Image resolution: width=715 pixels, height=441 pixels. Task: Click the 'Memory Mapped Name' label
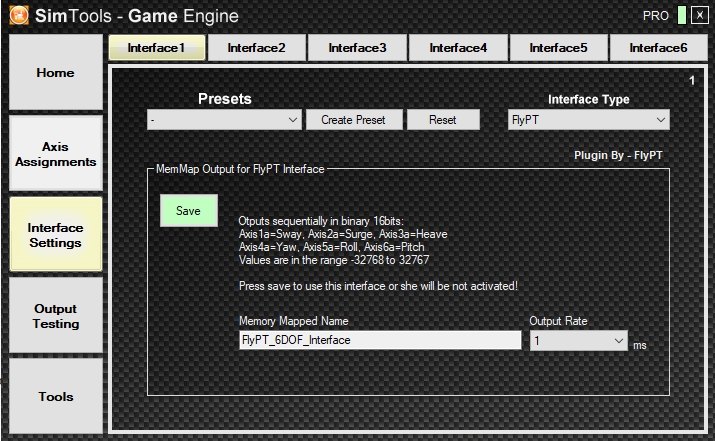coord(293,321)
